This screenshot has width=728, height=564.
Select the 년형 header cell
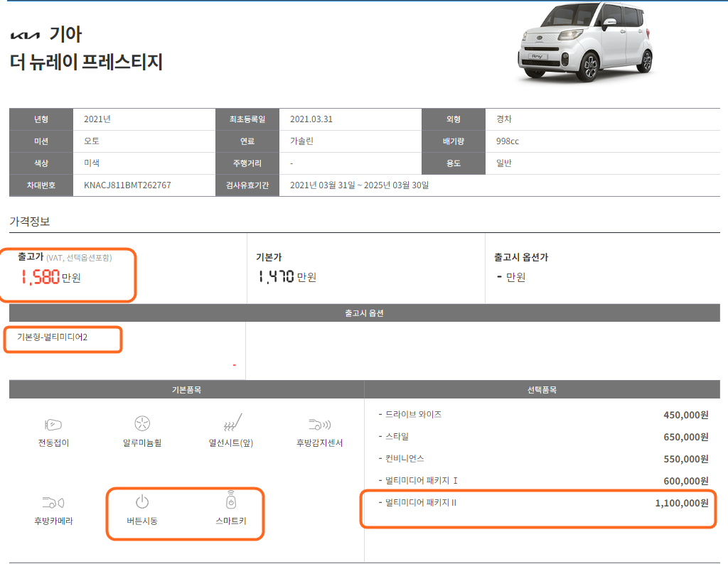point(41,119)
